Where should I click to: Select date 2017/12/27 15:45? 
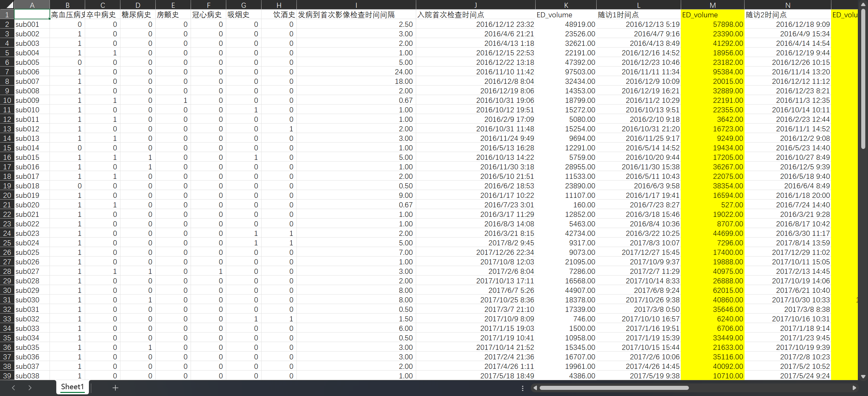point(638,252)
